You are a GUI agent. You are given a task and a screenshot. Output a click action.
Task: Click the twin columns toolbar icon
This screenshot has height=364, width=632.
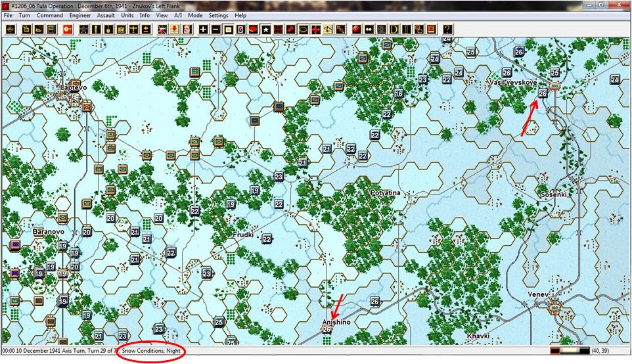[x=406, y=30]
